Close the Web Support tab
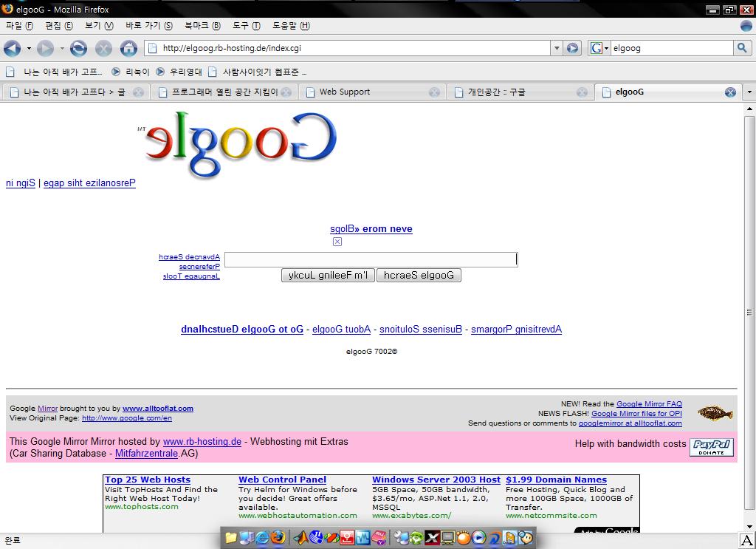 point(434,92)
